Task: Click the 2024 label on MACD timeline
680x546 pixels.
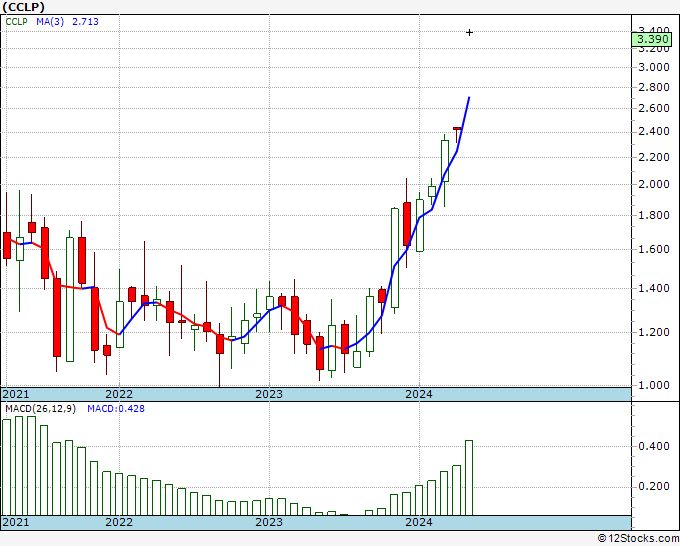Action: point(419,522)
